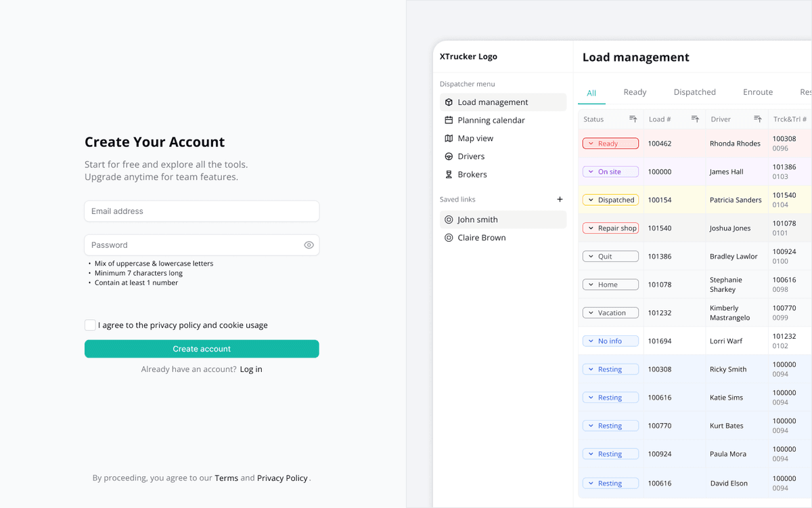Screen dimensions: 812x508
Task: Click the Drivers steering wheel icon
Action: (x=449, y=156)
